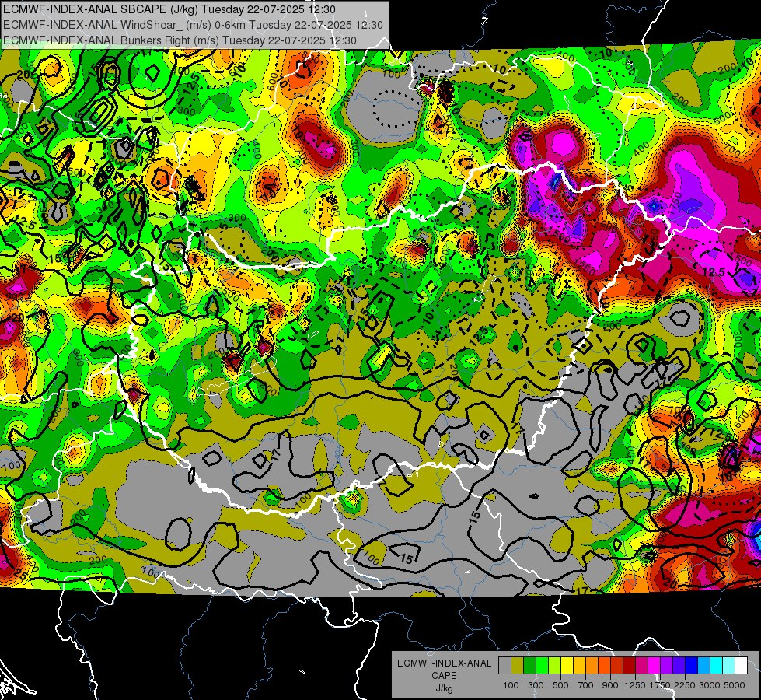Viewport: 761px width, 700px height.
Task: Click the legend tick label 900
Action: pyautogui.click(x=610, y=685)
